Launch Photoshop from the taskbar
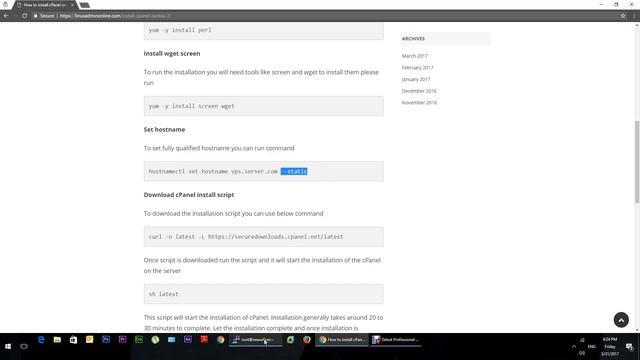The height and width of the screenshot is (360, 640). point(106,340)
